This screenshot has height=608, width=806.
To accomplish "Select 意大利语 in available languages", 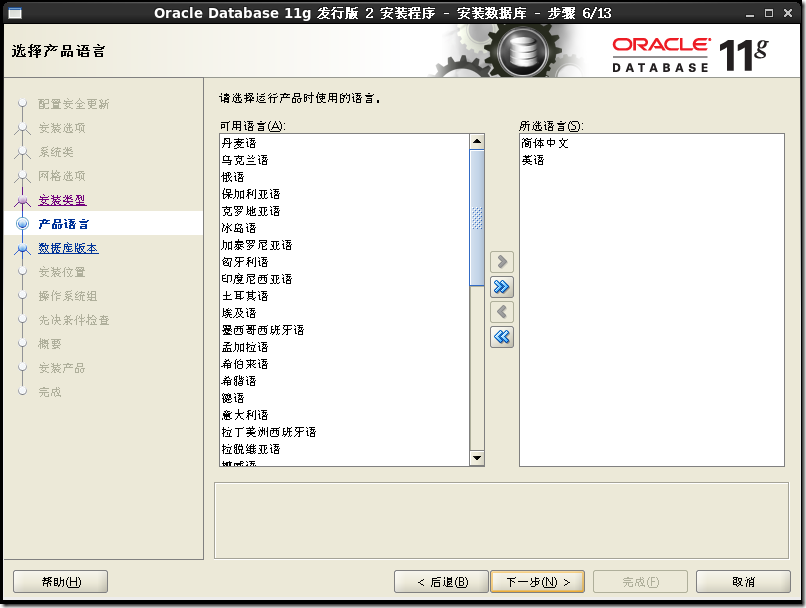I will (x=344, y=414).
